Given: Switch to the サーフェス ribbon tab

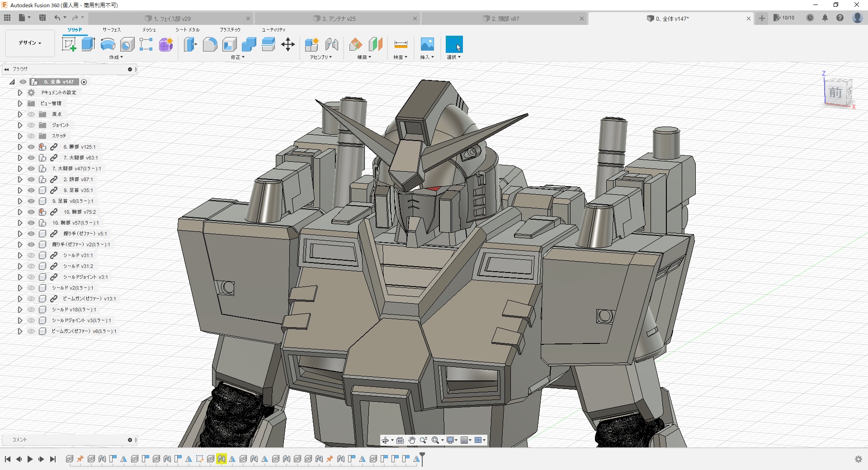Looking at the screenshot, I should coord(111,30).
